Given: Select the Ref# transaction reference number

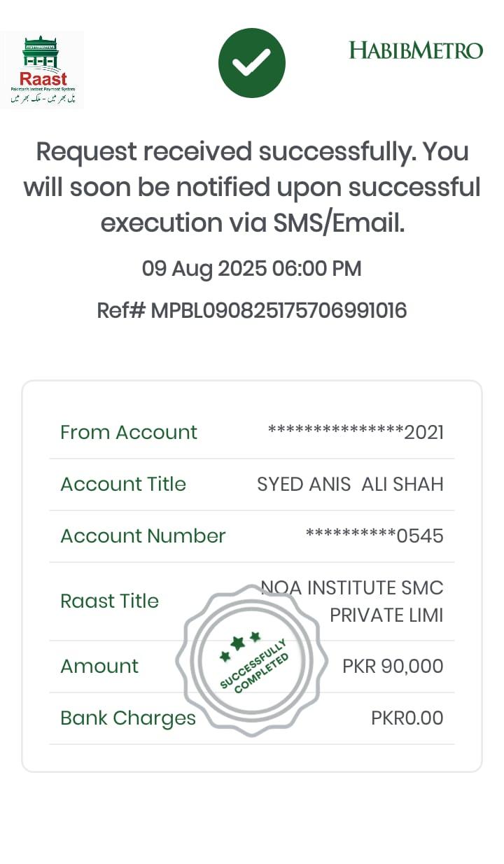Looking at the screenshot, I should pos(252,310).
